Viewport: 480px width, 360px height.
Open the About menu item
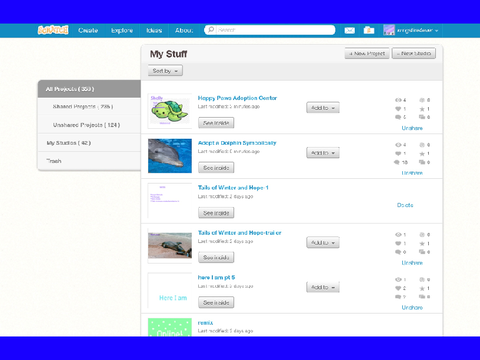point(184,30)
